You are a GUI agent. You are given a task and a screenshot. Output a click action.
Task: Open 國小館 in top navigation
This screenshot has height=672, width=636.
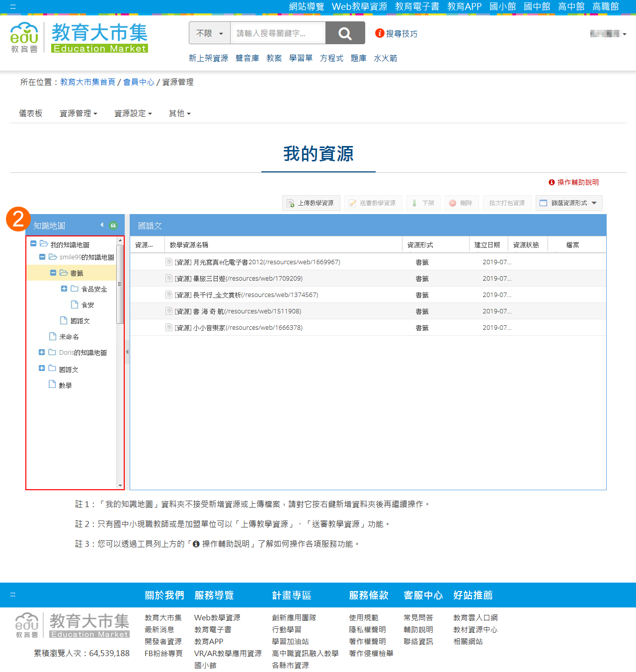click(502, 6)
